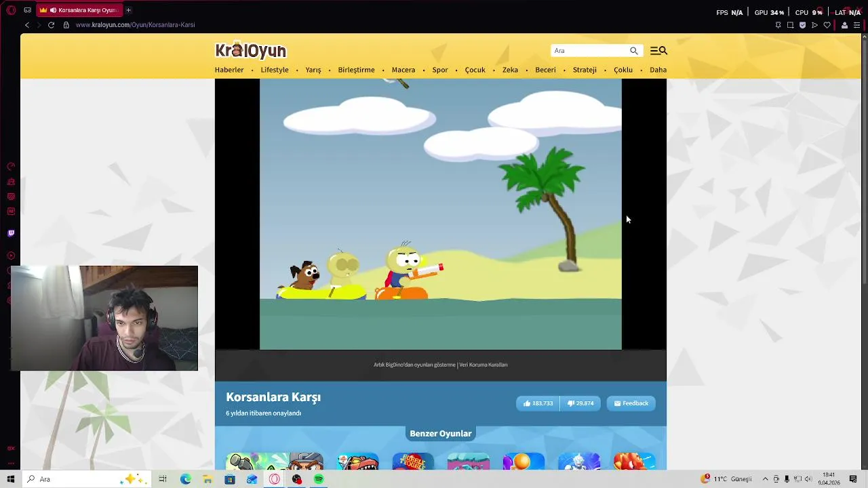The height and width of the screenshot is (488, 868).
Task: Open the weather widget showing 11°C Güneşli
Action: [x=726, y=479]
